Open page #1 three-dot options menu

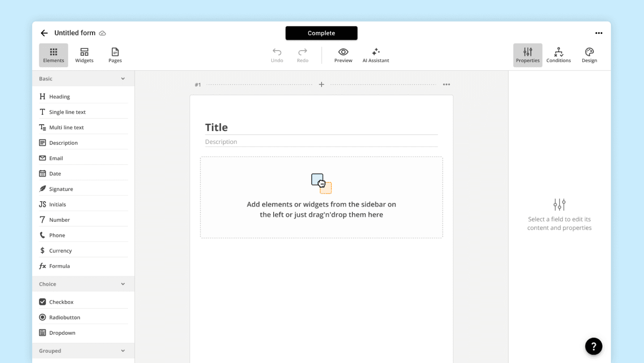tap(446, 84)
